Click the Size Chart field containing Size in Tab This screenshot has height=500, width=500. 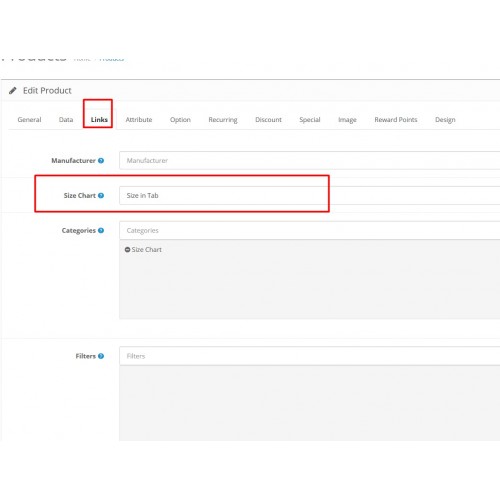pos(310,196)
